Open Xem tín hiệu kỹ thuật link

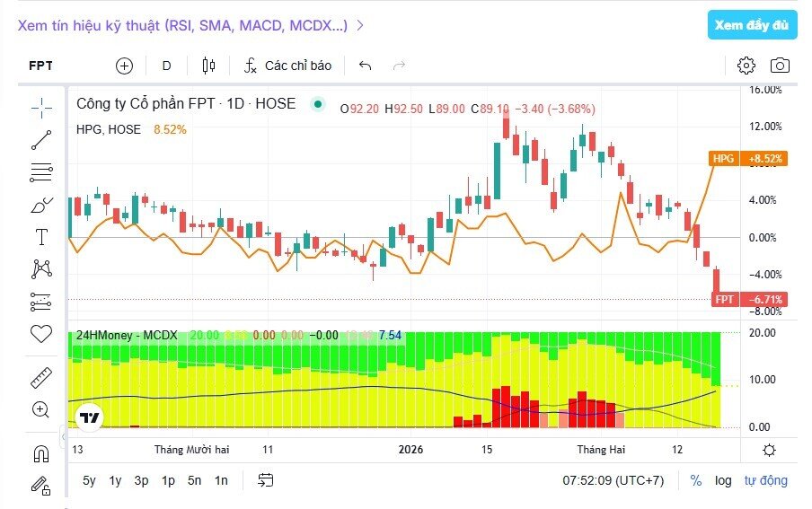[x=190, y=25]
